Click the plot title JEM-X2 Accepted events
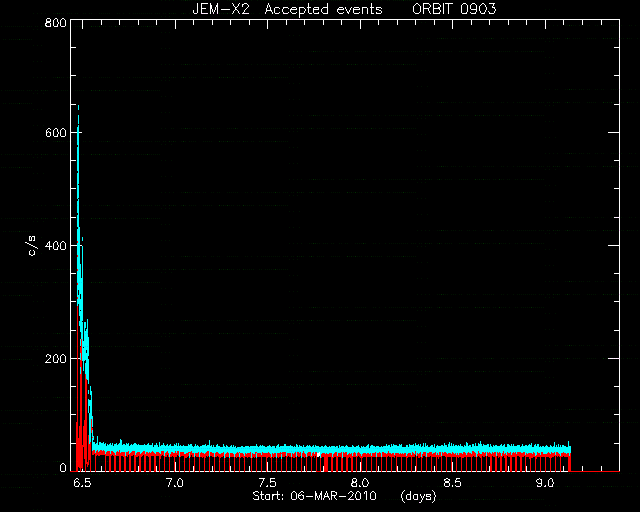Image resolution: width=640 pixels, height=512 pixels. pyautogui.click(x=287, y=9)
